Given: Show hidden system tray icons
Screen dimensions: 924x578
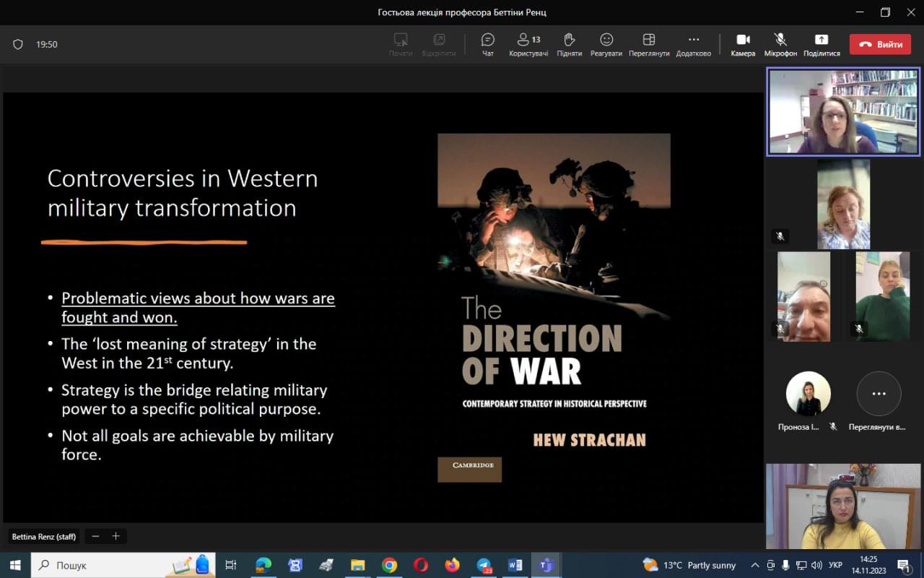Looking at the screenshot, I should click(755, 565).
